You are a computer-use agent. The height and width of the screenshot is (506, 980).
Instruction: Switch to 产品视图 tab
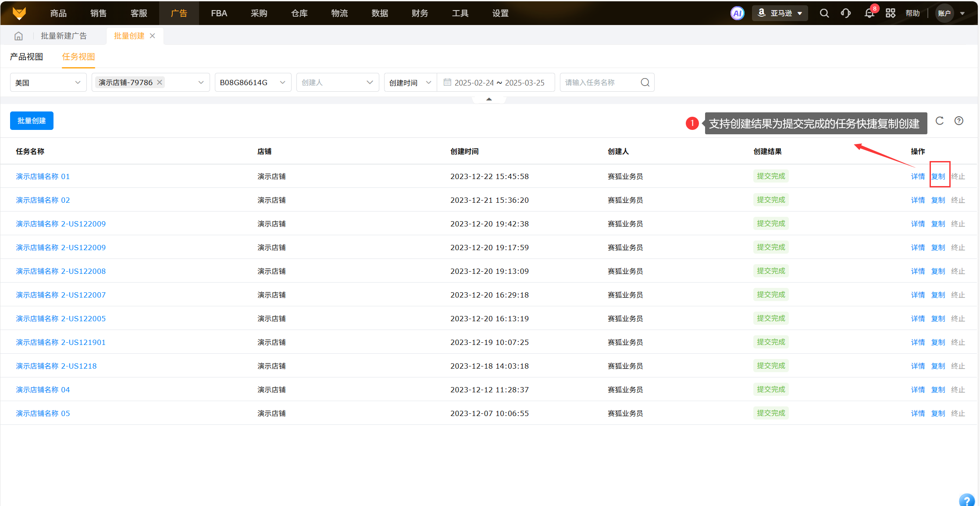26,57
